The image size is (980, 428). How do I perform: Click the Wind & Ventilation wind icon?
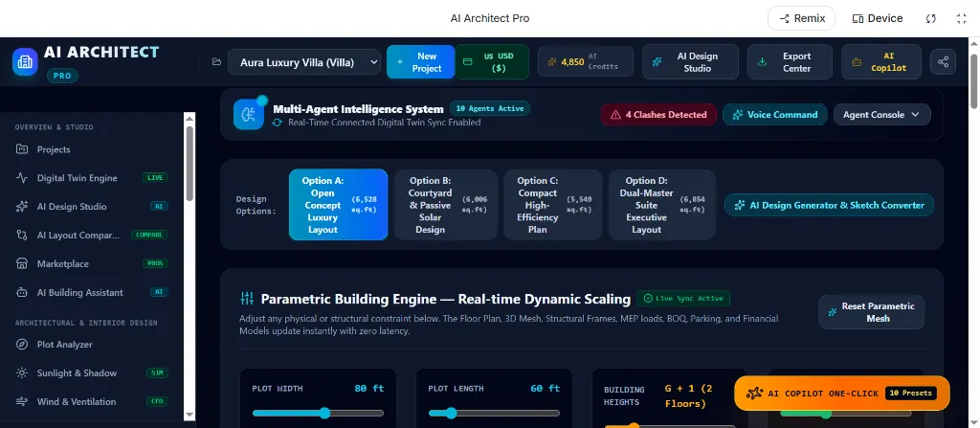point(22,402)
